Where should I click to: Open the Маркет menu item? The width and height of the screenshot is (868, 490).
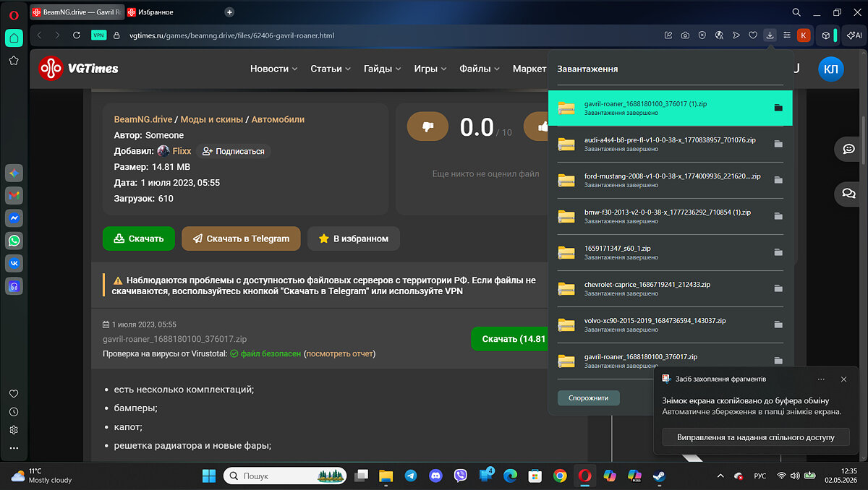point(529,69)
